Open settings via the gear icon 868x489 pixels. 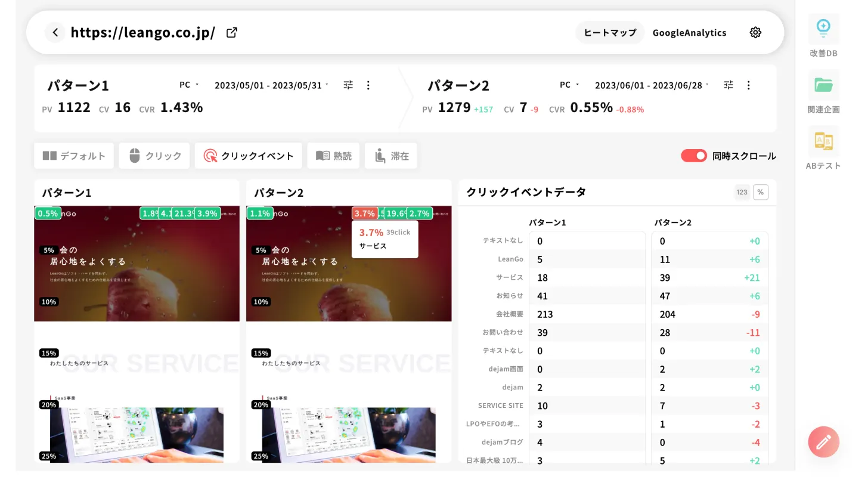pos(755,32)
